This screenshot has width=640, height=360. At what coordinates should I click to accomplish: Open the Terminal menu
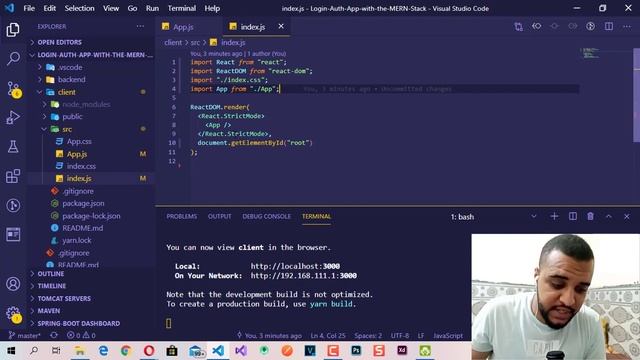tap(182, 8)
